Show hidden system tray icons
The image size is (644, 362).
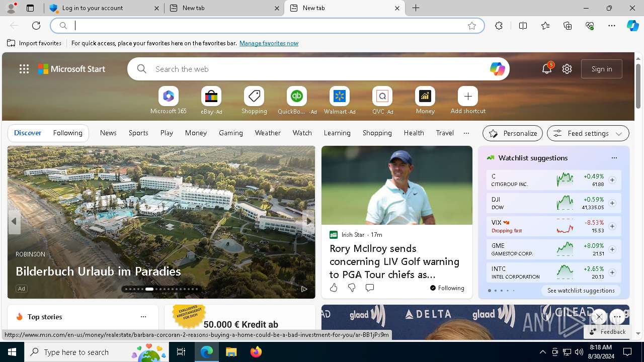[x=542, y=352]
